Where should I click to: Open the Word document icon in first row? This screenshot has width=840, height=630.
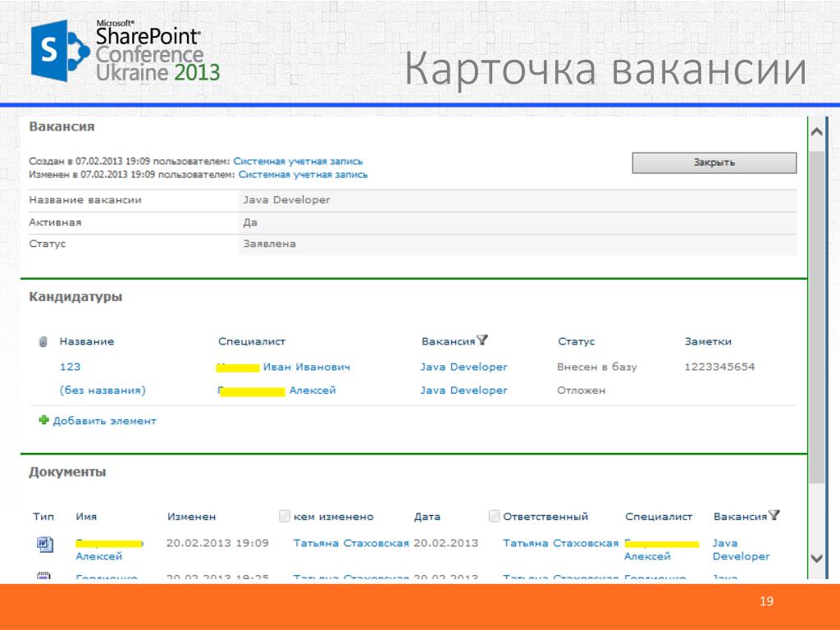pyautogui.click(x=43, y=543)
